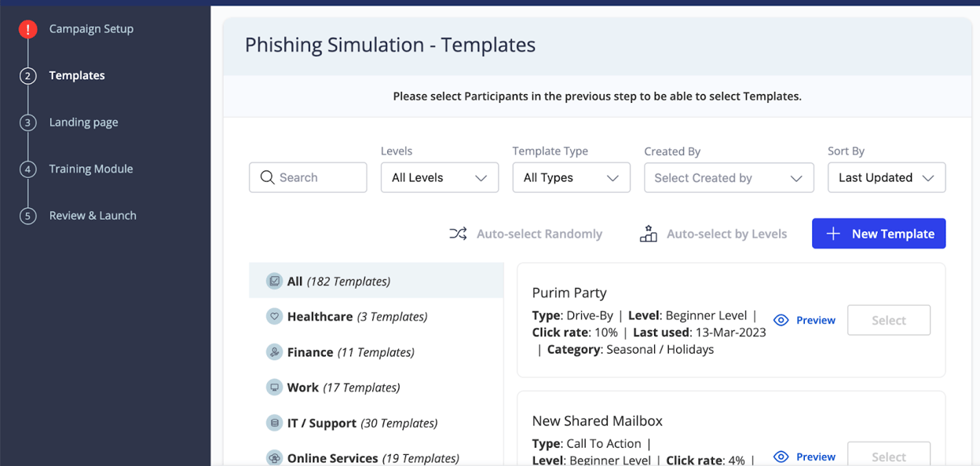Viewport: 980px width, 466px height.
Task: Click the Healthcare category heart icon
Action: pos(274,317)
